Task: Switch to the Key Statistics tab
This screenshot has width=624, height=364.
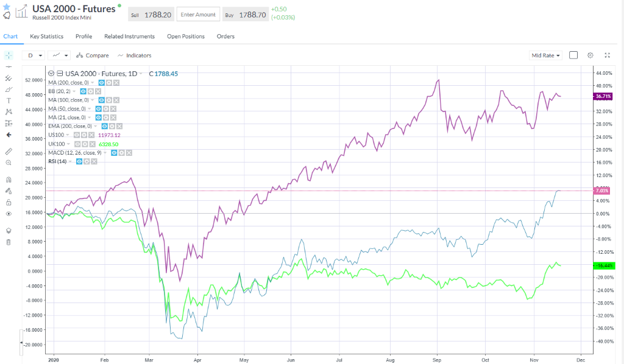Action: coord(46,36)
